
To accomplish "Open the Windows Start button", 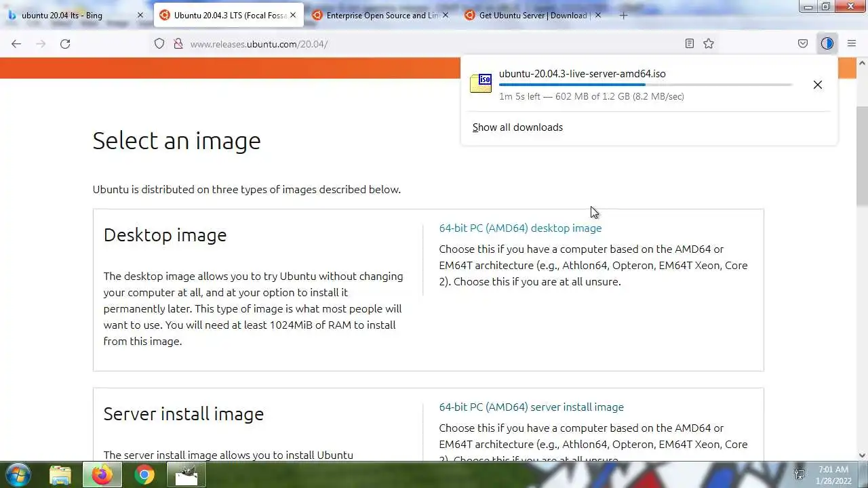I will [17, 474].
